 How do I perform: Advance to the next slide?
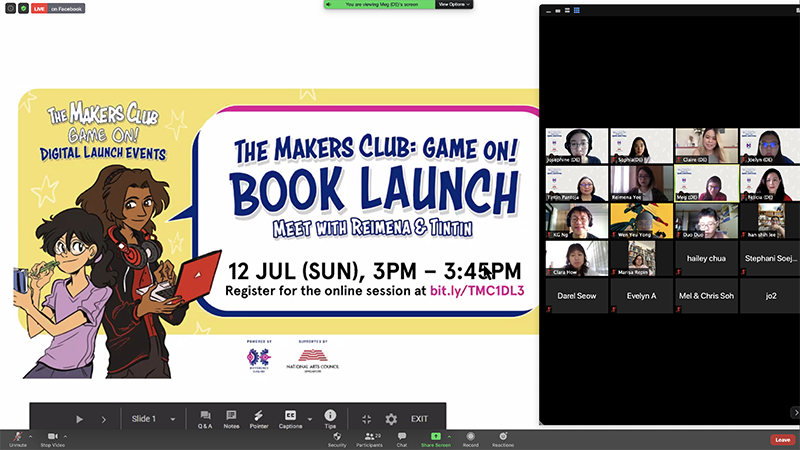(x=104, y=419)
